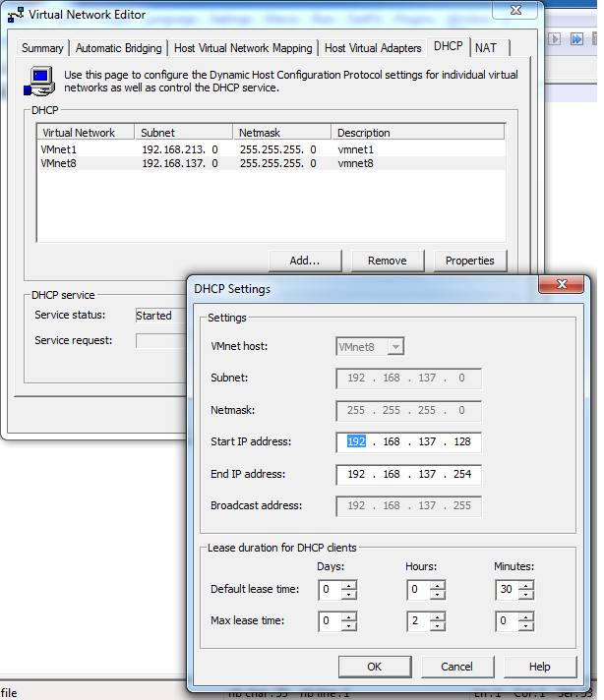Open the Summary tab
This screenshot has width=604, height=700.
pos(42,47)
